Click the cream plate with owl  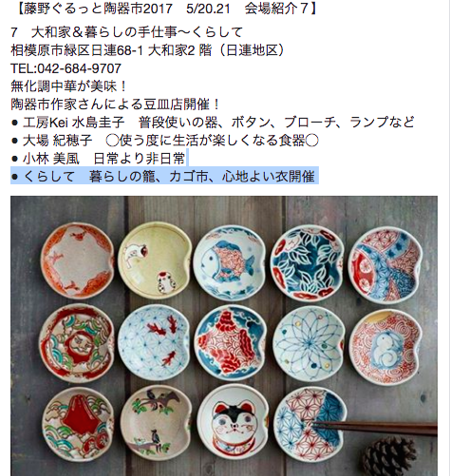pos(155,260)
